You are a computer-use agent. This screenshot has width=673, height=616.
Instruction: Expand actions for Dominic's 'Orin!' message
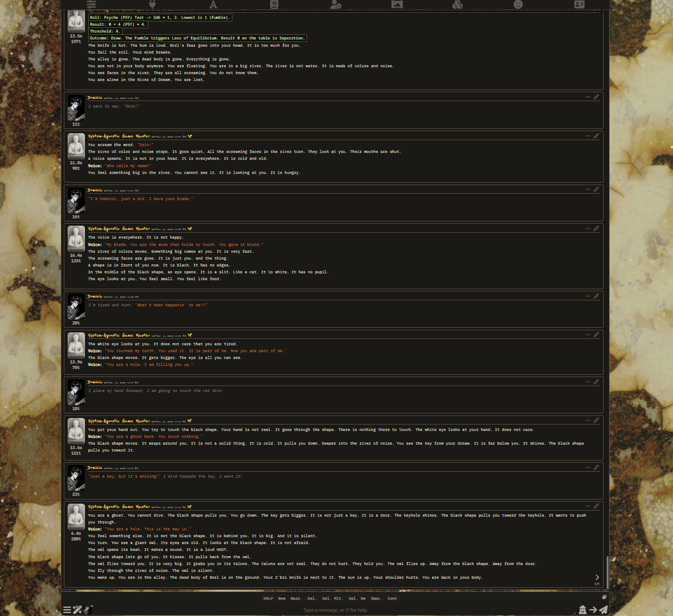point(588,97)
